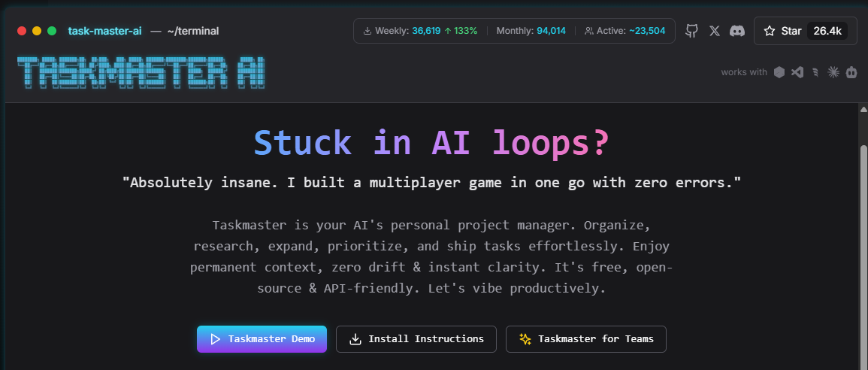This screenshot has width=868, height=370.
Task: Click the TASKMASTER AI pixel logo
Action: (x=141, y=72)
